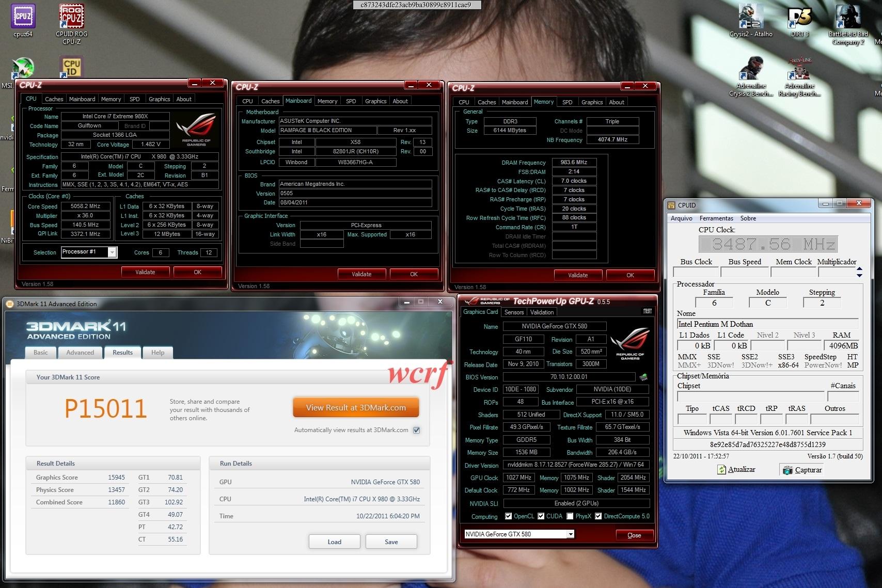882x588 pixels.
Task: Click the Core Speed value 5058.2 MHz
Action: coord(85,206)
